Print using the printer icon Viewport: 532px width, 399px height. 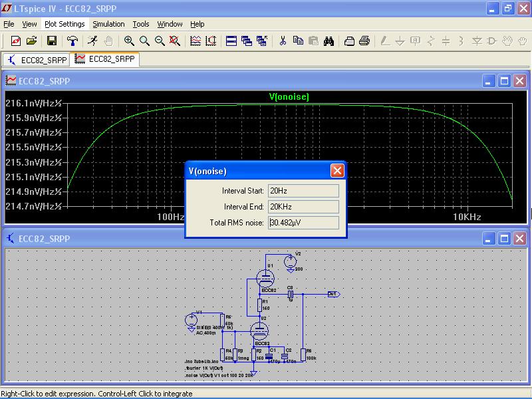pos(364,41)
